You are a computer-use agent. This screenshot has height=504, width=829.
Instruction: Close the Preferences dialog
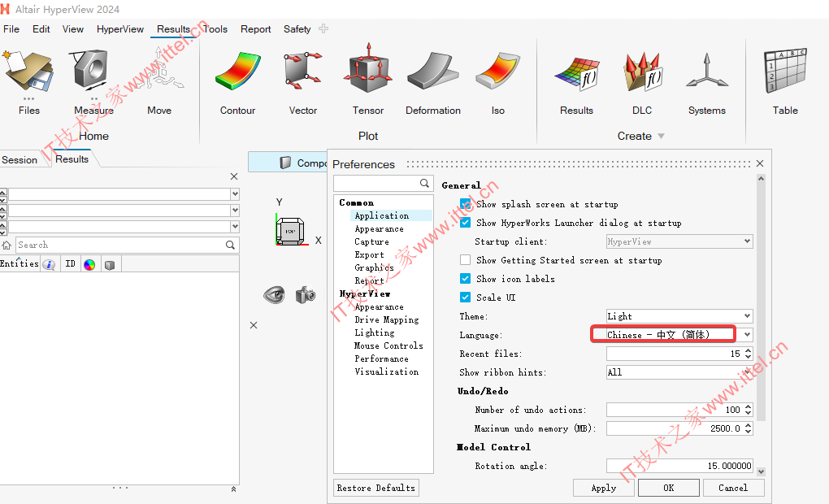click(760, 163)
